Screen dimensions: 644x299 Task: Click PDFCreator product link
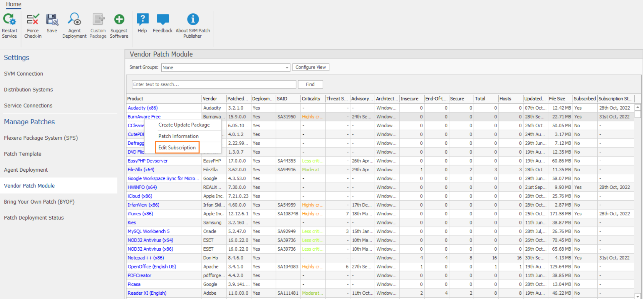tap(140, 275)
